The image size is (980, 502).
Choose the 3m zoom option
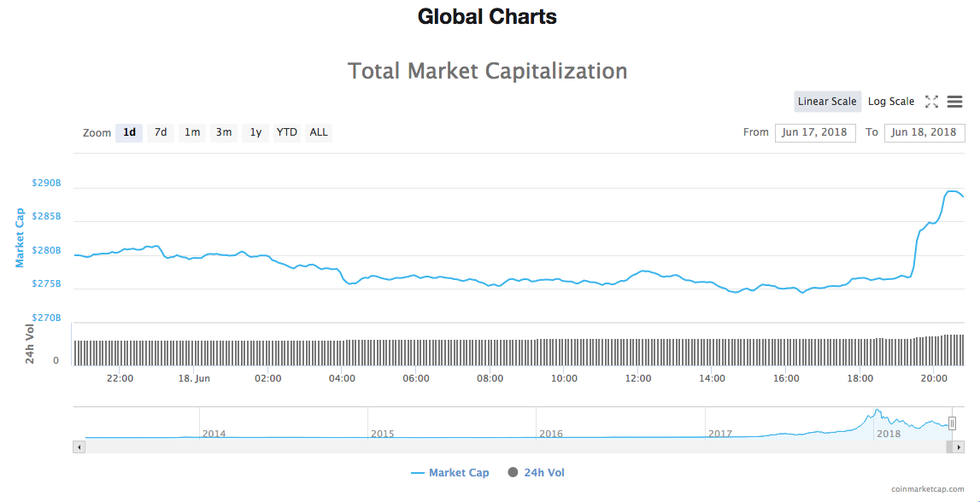(223, 132)
